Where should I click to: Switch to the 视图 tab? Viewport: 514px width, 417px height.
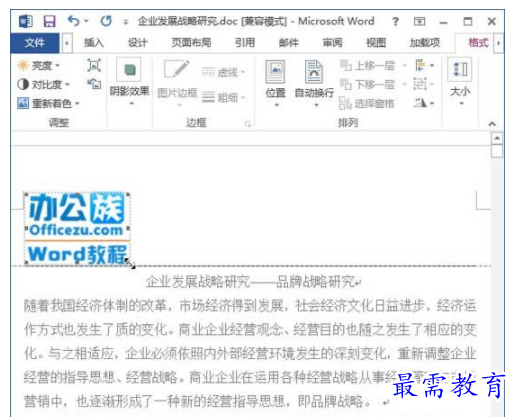(x=376, y=43)
